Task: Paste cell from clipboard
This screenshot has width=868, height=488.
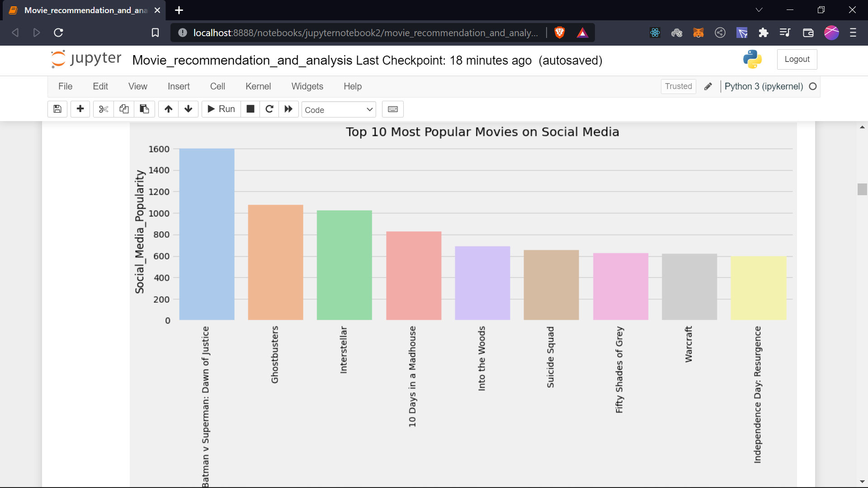Action: [x=144, y=109]
